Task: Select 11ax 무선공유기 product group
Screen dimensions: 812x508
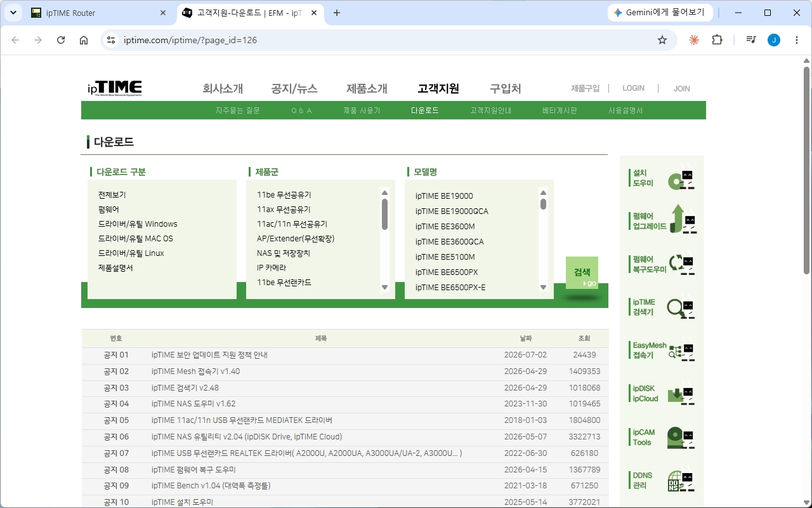Action: (284, 210)
